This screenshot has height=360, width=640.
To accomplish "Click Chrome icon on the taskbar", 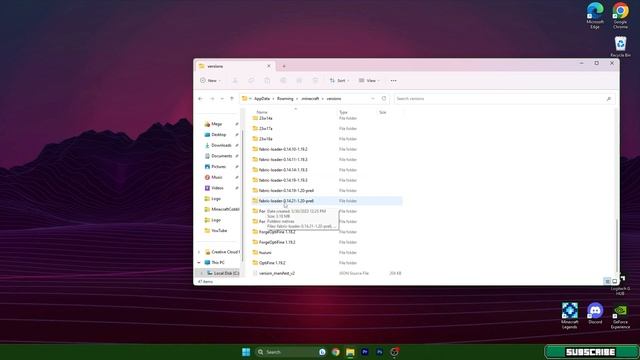I will (x=336, y=352).
